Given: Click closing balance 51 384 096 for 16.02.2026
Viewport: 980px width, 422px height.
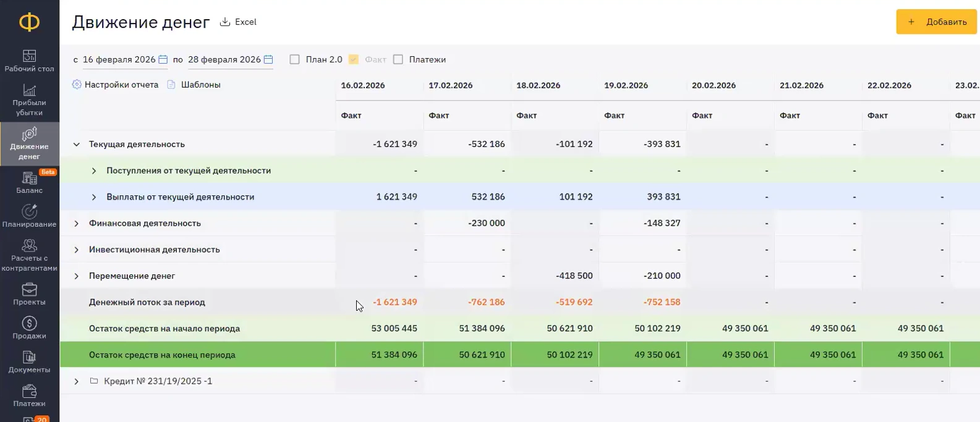Looking at the screenshot, I should click(394, 355).
